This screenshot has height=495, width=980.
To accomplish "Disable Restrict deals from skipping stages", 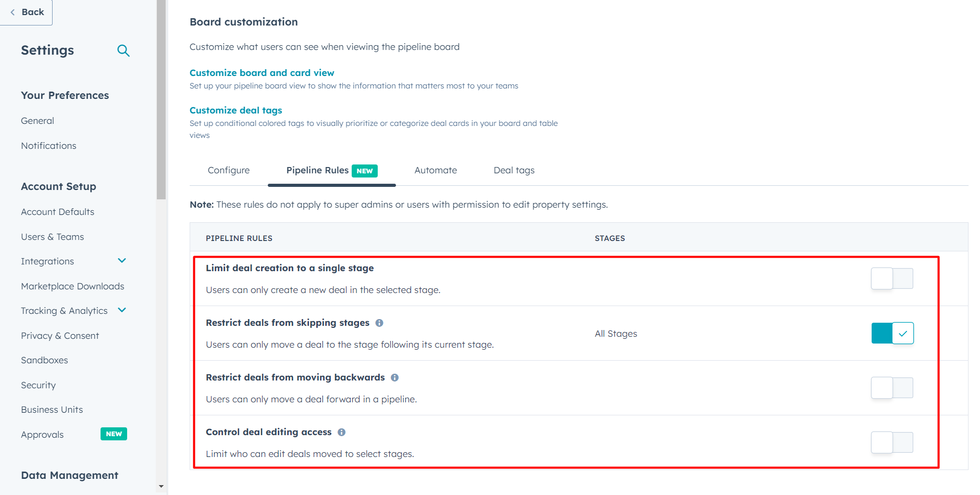I will tap(892, 333).
